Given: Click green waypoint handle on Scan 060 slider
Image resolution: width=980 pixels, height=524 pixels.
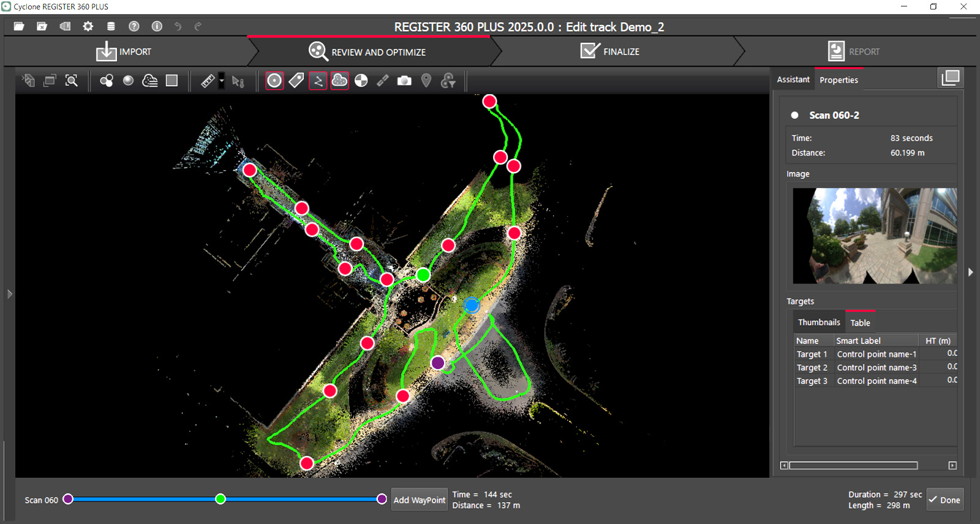Looking at the screenshot, I should pyautogui.click(x=221, y=499).
